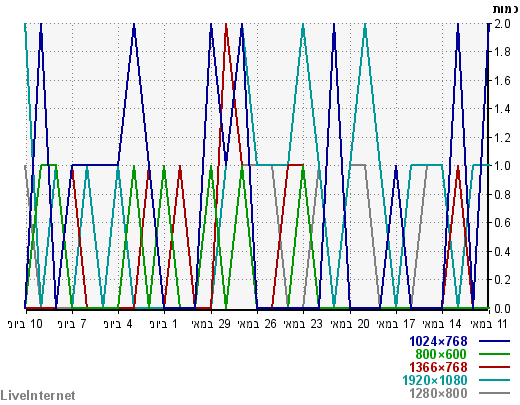Click the 2.0 value on the y-axis
The height and width of the screenshot is (405, 520).
pos(502,24)
